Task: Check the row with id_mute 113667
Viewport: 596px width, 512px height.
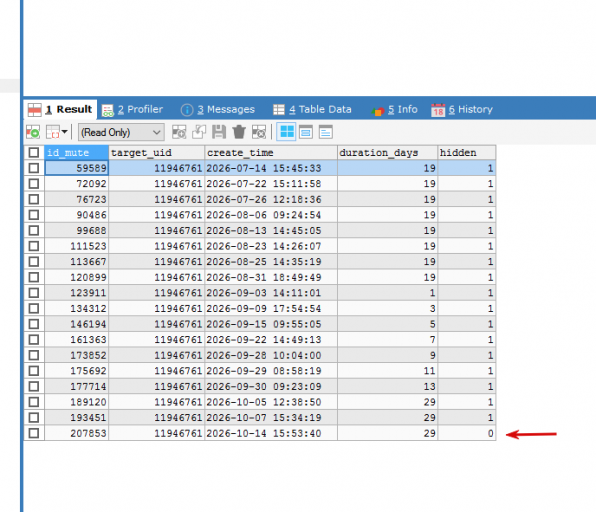Action: click(34, 262)
